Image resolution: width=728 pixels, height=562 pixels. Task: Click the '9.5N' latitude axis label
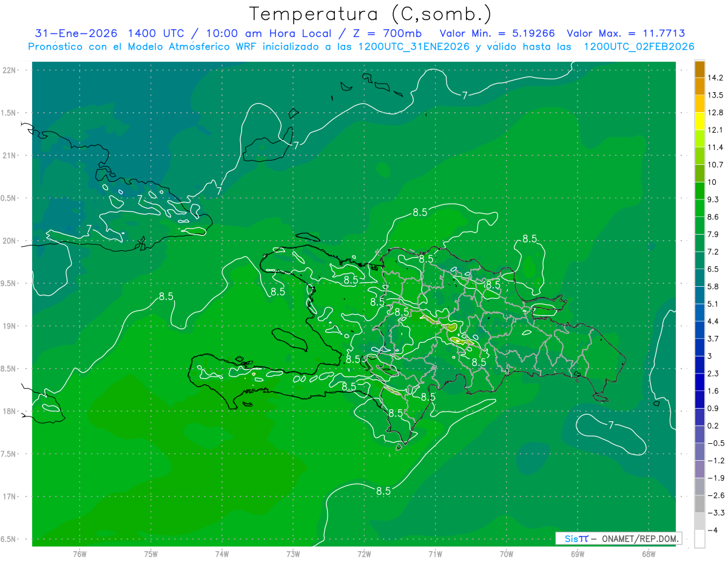8,283
